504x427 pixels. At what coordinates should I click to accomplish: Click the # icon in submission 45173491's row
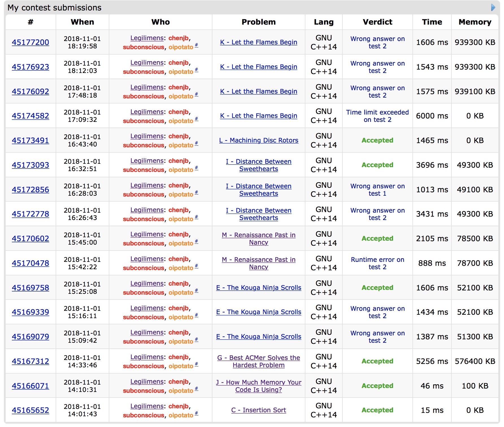pyautogui.click(x=196, y=143)
